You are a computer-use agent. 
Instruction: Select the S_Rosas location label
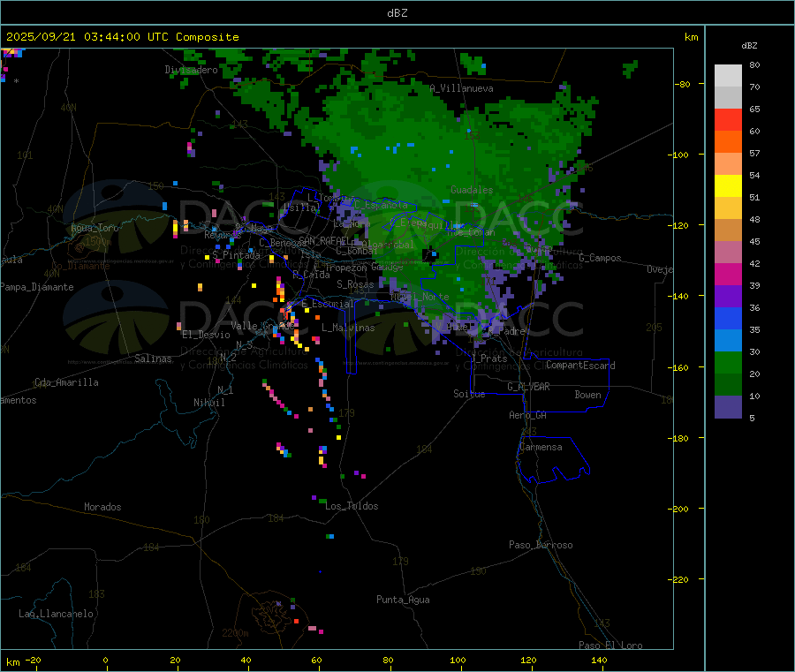click(355, 284)
